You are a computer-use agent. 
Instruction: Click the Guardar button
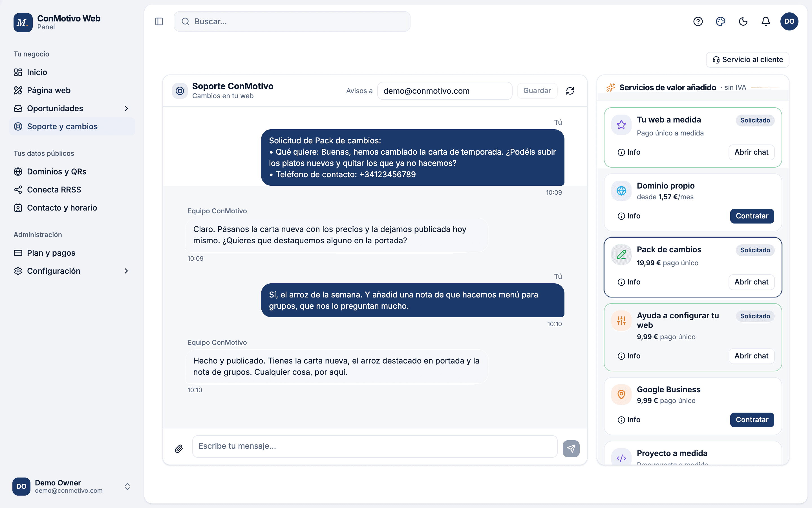coord(537,91)
